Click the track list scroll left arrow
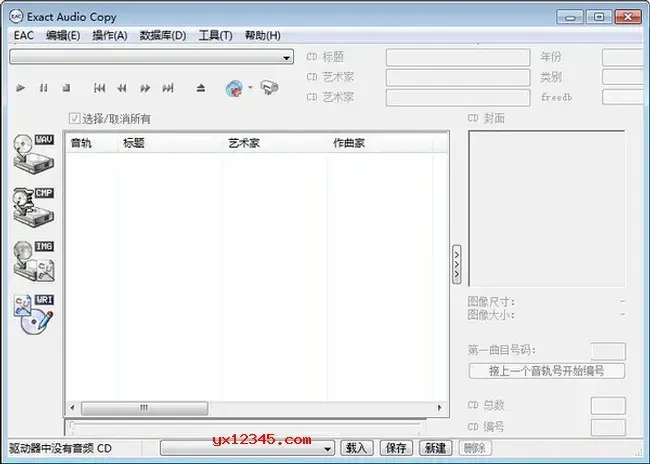650x464 pixels. 73,408
